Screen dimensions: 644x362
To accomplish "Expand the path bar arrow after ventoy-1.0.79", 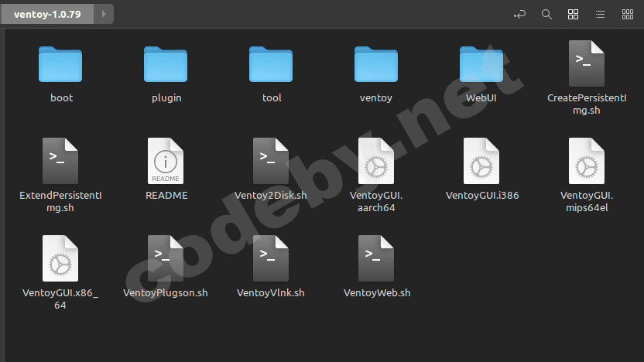I will pos(104,15).
